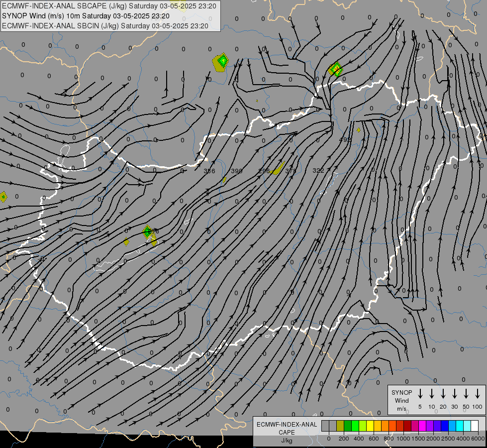Click the wind arrow above the 30 m/s label
The image size is (487, 448).
pos(455,394)
